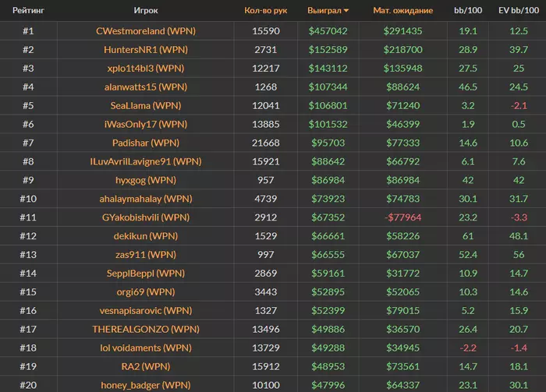The width and height of the screenshot is (546, 392).
Task: Open iWasOnly17 (WPN) profile
Action: (x=146, y=124)
